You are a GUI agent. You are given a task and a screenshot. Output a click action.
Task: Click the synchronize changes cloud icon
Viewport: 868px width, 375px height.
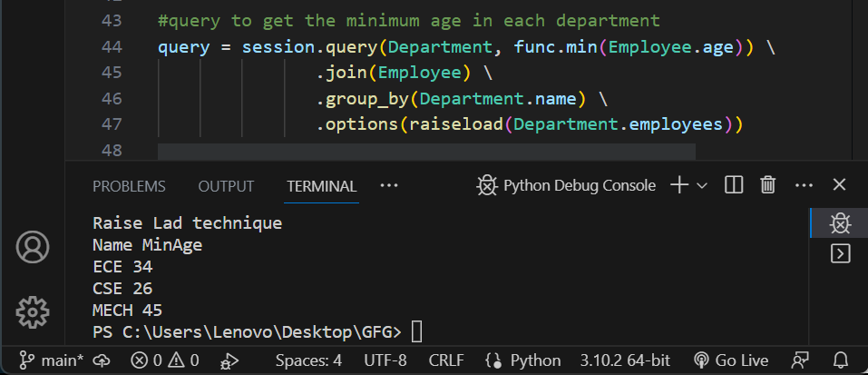pyautogui.click(x=102, y=360)
